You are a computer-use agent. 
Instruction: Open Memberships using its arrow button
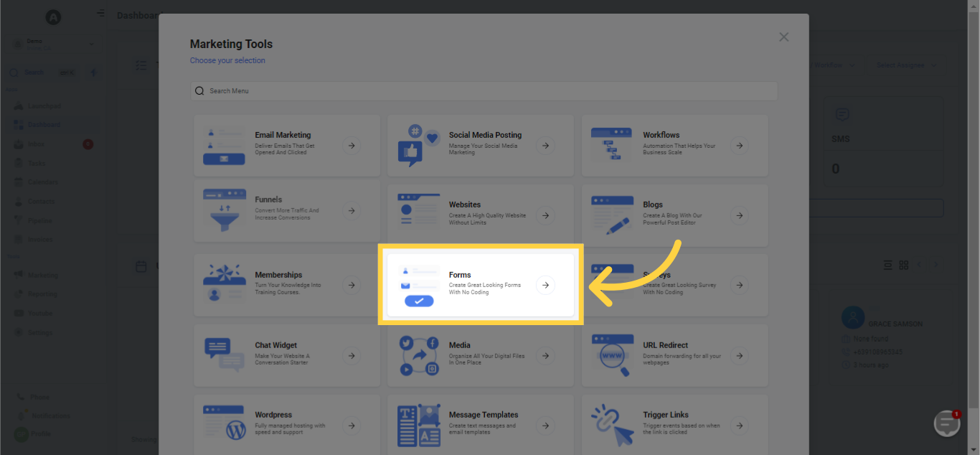click(352, 285)
